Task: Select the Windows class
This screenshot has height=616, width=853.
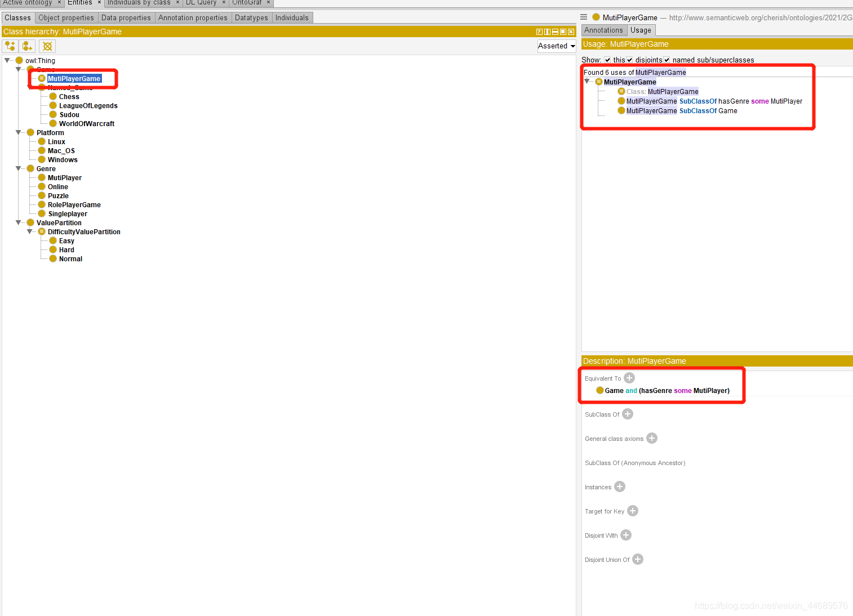Action: pos(63,159)
